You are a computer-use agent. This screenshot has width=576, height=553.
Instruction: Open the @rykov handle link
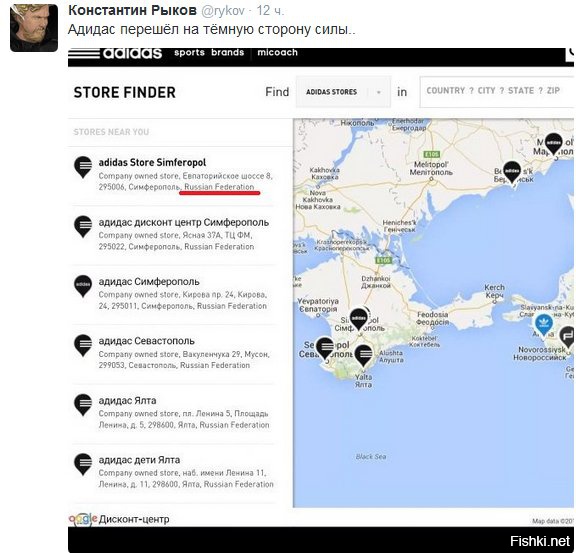tap(223, 11)
